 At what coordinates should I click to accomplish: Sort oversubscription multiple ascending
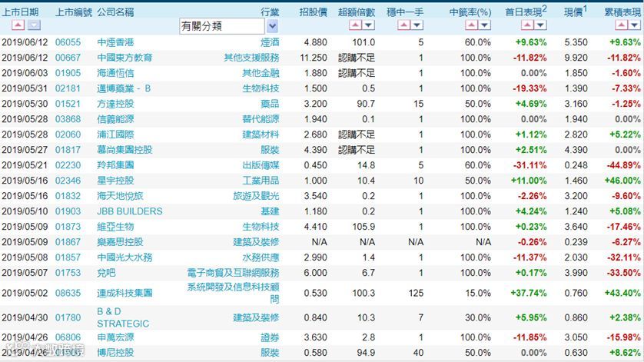point(355,25)
